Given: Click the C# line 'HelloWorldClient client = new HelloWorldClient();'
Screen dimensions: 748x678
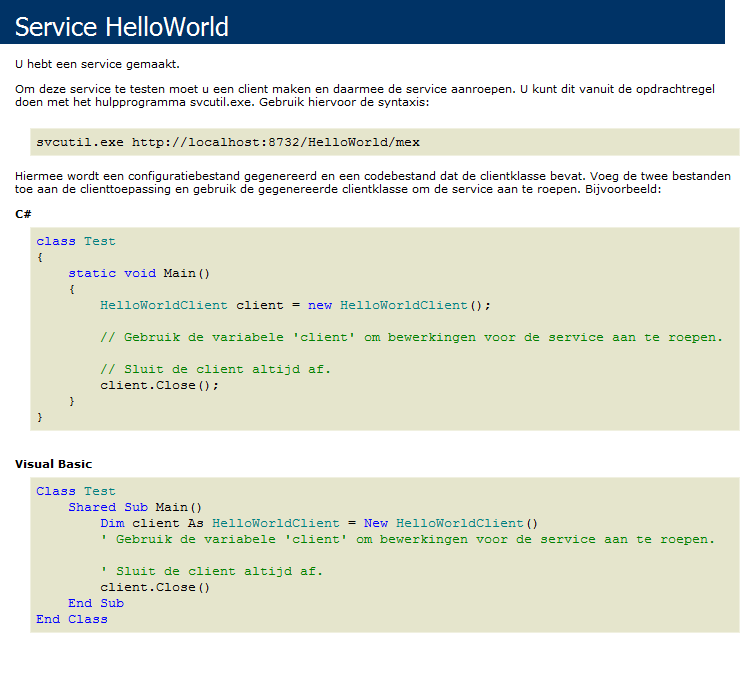Looking at the screenshot, I should [x=295, y=305].
